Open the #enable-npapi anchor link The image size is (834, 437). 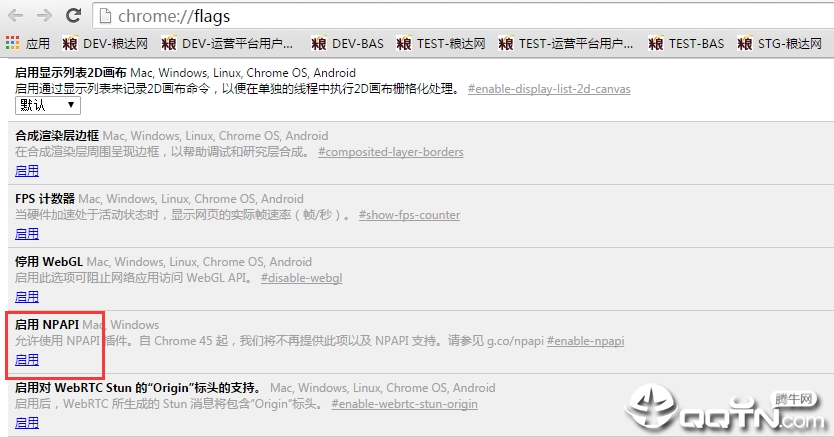586,341
